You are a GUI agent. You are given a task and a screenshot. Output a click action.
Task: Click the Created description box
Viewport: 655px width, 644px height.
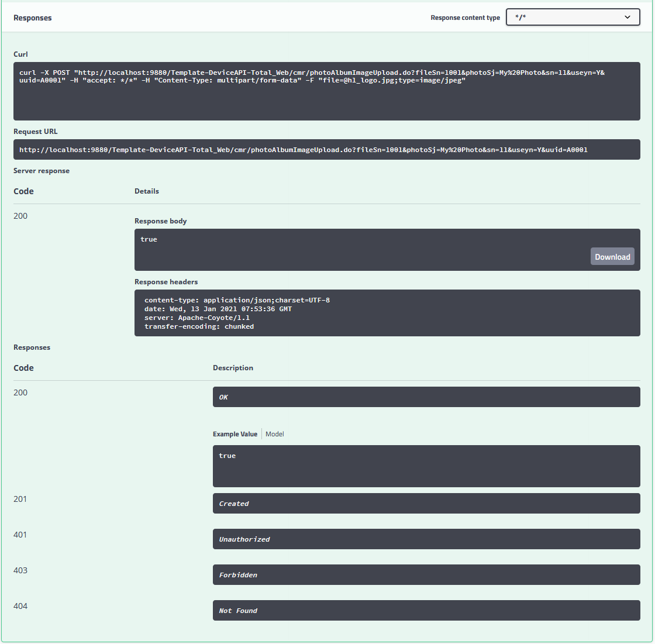click(x=426, y=504)
